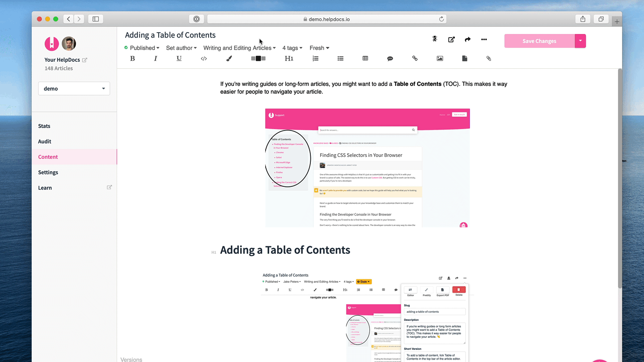This screenshot has width=644, height=362.
Task: Insert a table in the article
Action: (365, 59)
